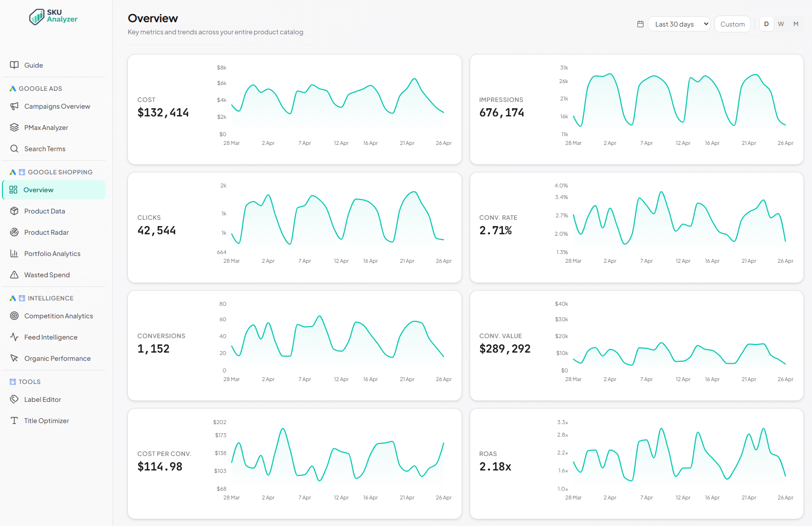The width and height of the screenshot is (812, 526).
Task: Click the Custom date range button
Action: [x=732, y=24]
